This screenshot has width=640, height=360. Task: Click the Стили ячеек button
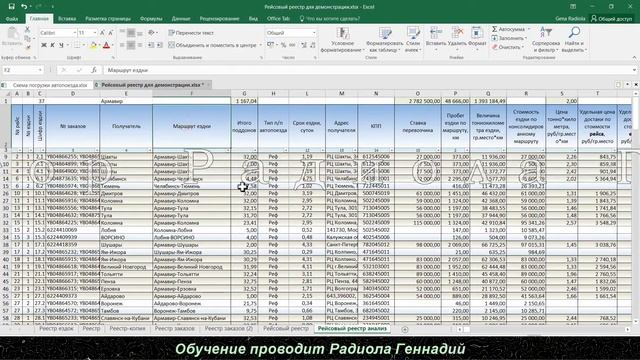point(413,40)
